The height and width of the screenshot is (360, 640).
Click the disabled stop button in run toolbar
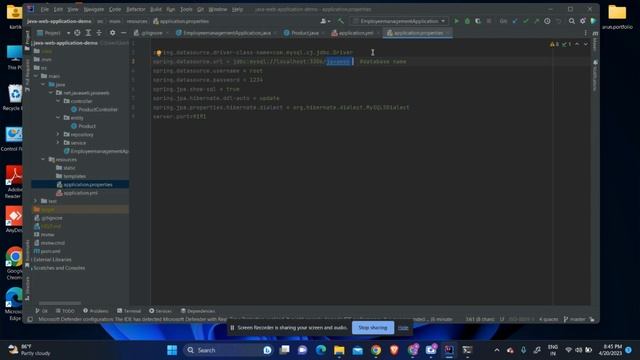489,21
